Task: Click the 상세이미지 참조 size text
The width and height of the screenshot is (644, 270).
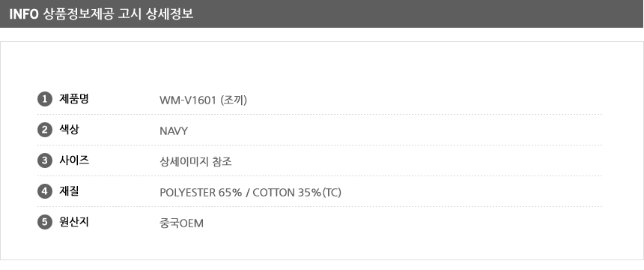Action: (195, 162)
